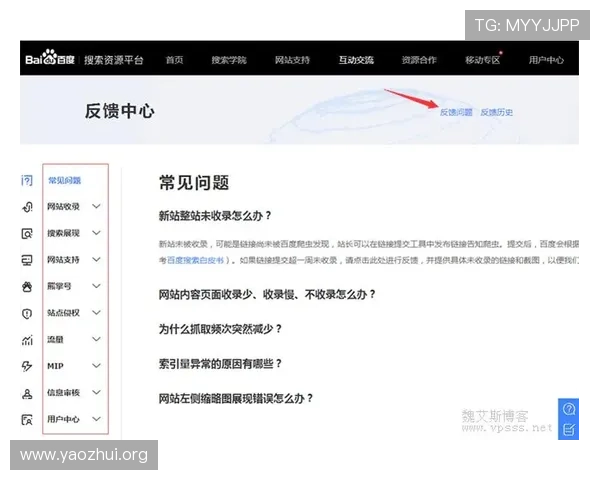Open 互动交流 in top navigation
600x480 pixels.
pos(356,60)
